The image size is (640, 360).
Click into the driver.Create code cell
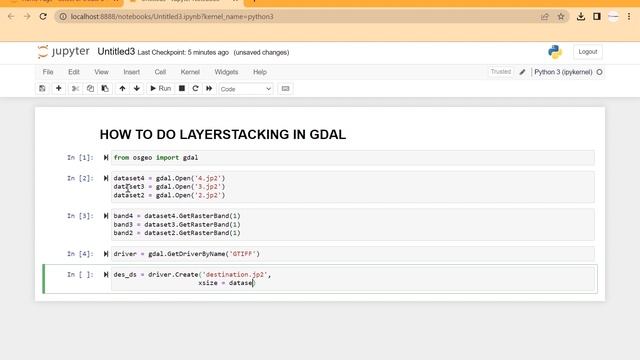(x=353, y=279)
